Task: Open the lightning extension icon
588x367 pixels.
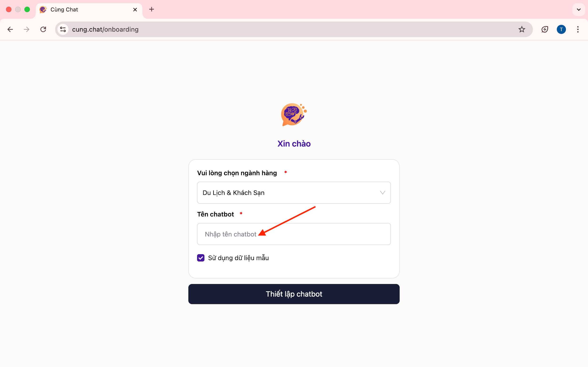Action: click(x=545, y=29)
